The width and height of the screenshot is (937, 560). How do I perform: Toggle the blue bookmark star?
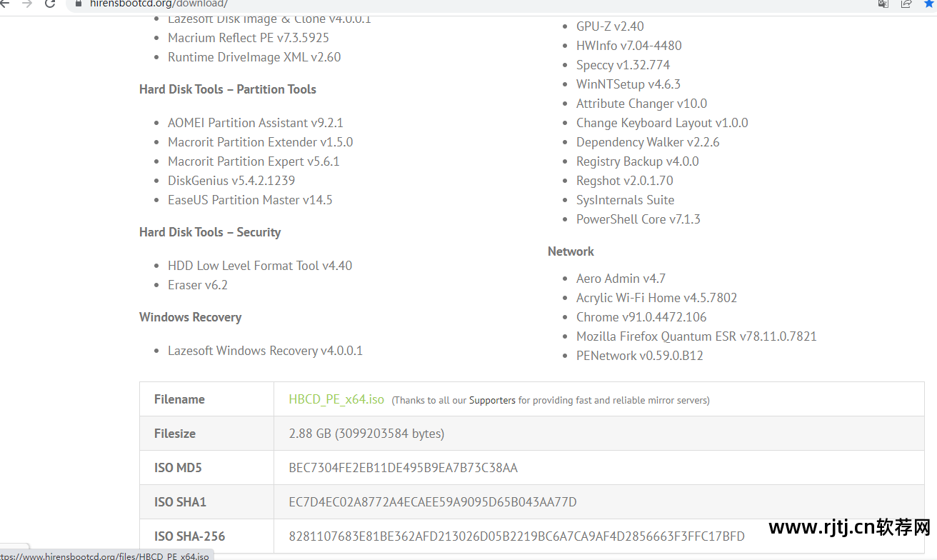tap(929, 4)
